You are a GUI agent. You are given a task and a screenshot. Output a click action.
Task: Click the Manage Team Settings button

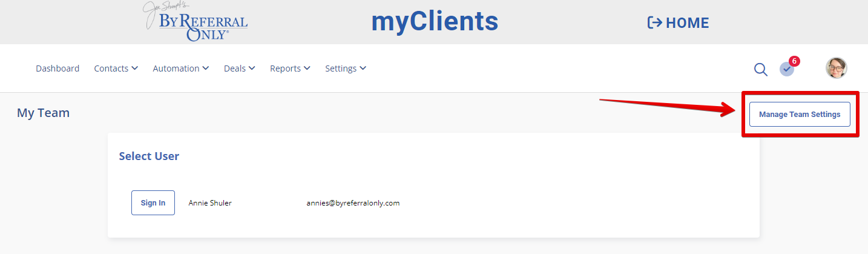pyautogui.click(x=800, y=114)
